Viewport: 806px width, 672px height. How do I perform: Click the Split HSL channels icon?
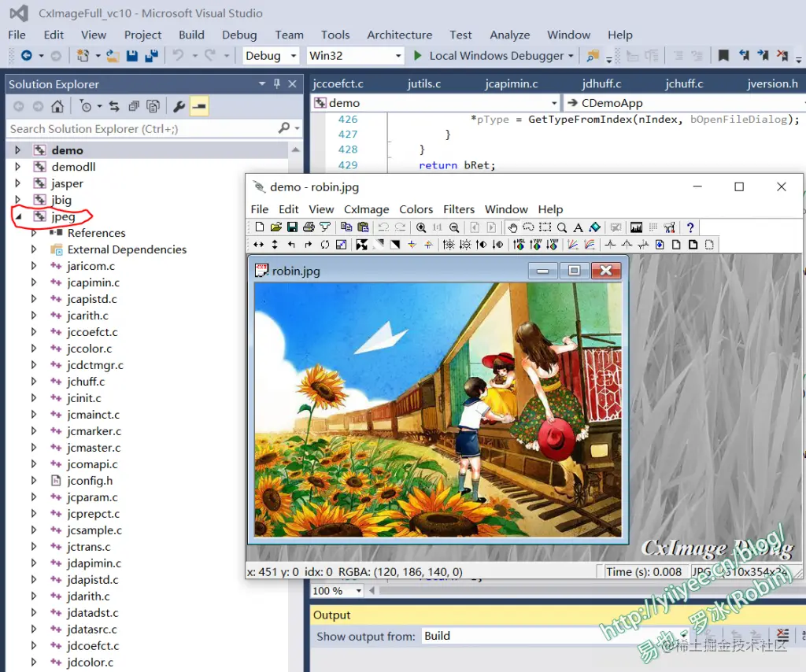pos(519,245)
